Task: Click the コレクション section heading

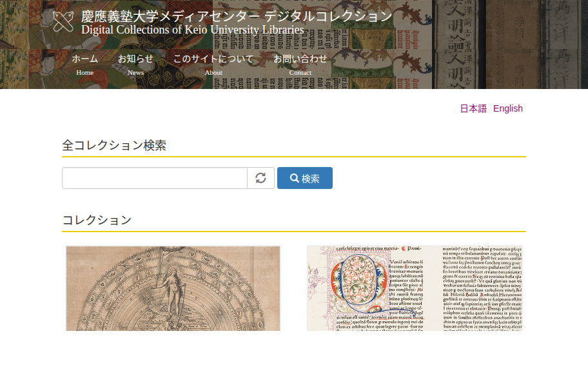Action: point(97,220)
